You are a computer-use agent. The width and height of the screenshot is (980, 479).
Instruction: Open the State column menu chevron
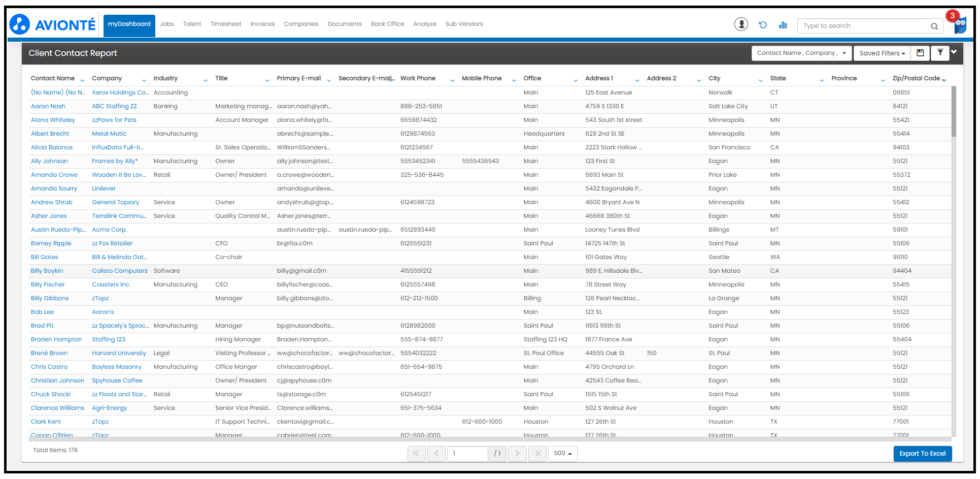point(822,80)
